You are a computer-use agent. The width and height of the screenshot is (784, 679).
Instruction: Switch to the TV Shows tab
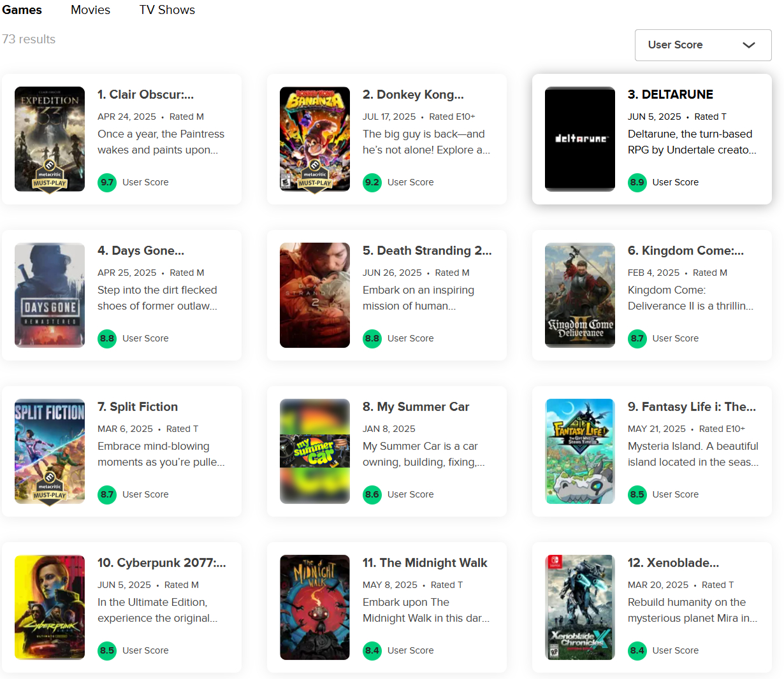click(x=167, y=10)
